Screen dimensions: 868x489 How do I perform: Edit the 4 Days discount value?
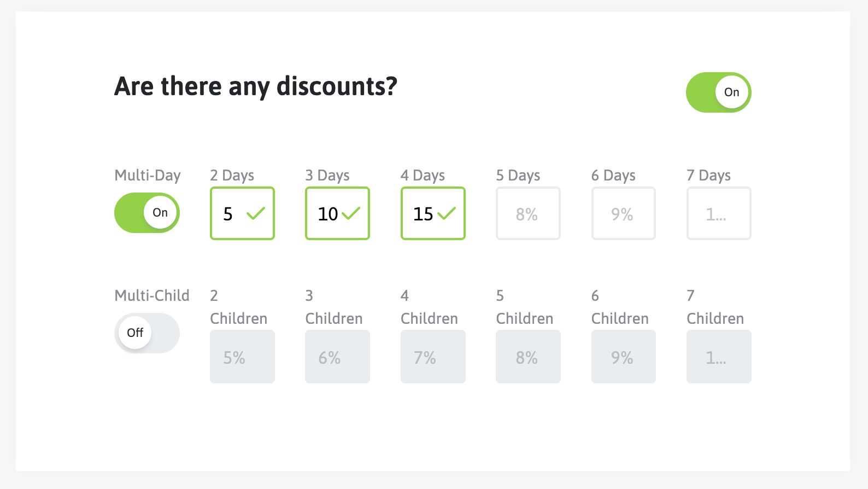[422, 214]
